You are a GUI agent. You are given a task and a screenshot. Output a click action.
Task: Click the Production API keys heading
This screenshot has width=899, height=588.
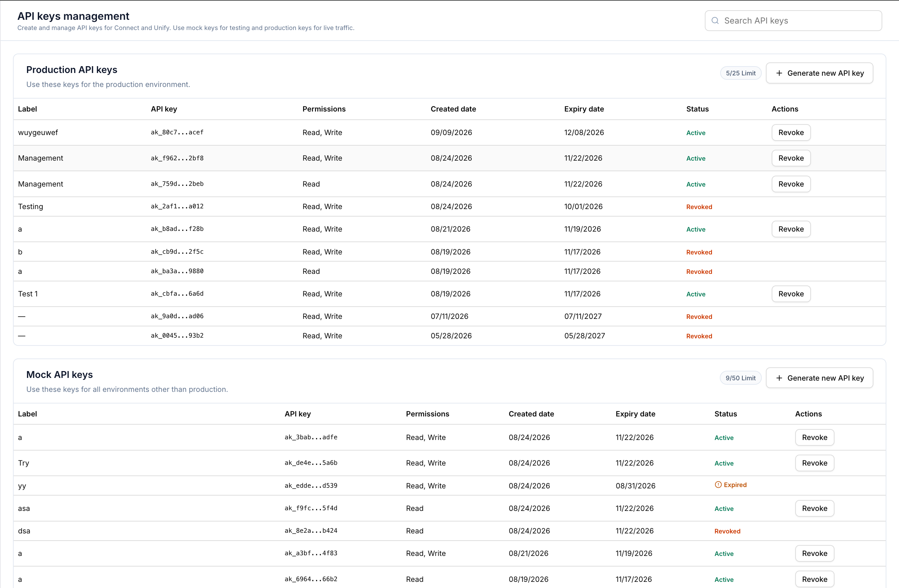[x=72, y=70]
